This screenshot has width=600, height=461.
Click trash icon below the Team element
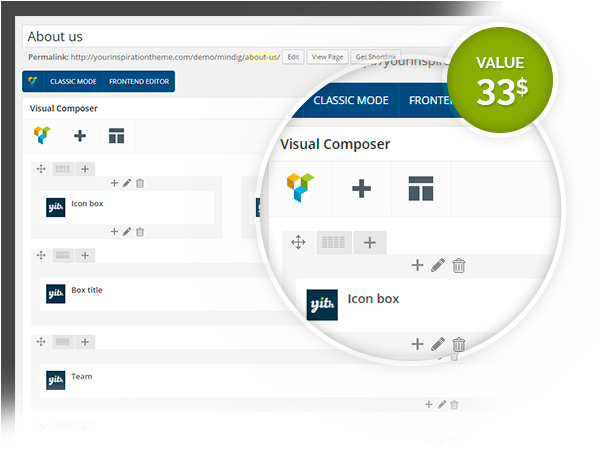point(454,405)
